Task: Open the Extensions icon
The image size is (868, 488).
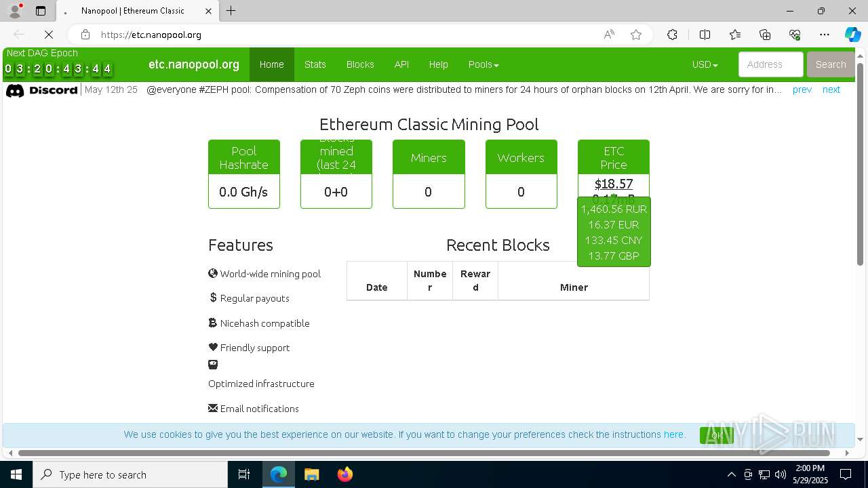Action: pos(672,35)
